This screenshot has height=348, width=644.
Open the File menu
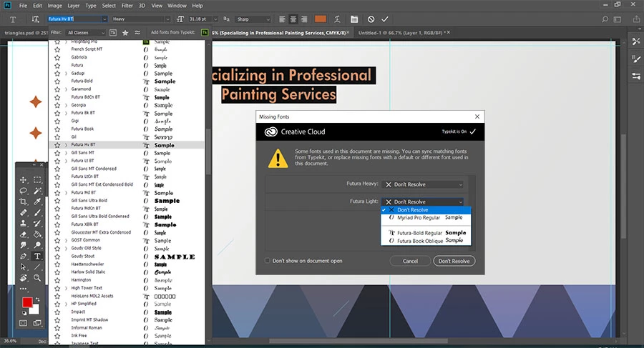(23, 6)
